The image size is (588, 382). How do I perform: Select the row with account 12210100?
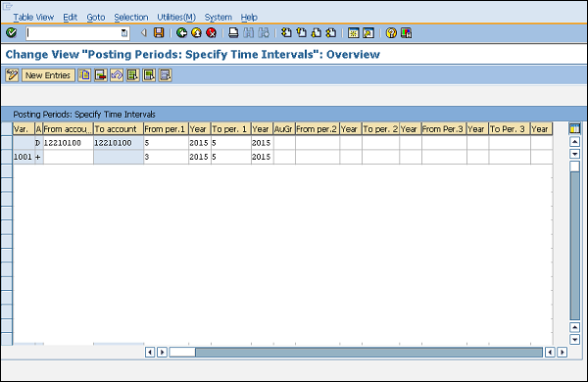(7, 143)
